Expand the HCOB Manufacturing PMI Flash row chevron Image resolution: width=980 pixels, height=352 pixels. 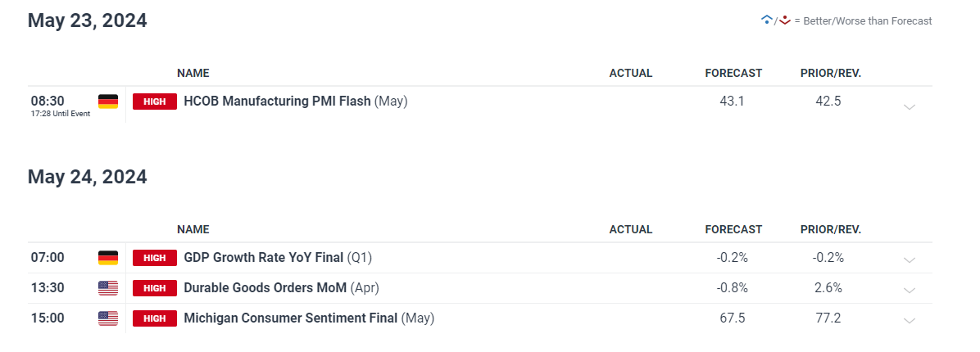pos(910,106)
